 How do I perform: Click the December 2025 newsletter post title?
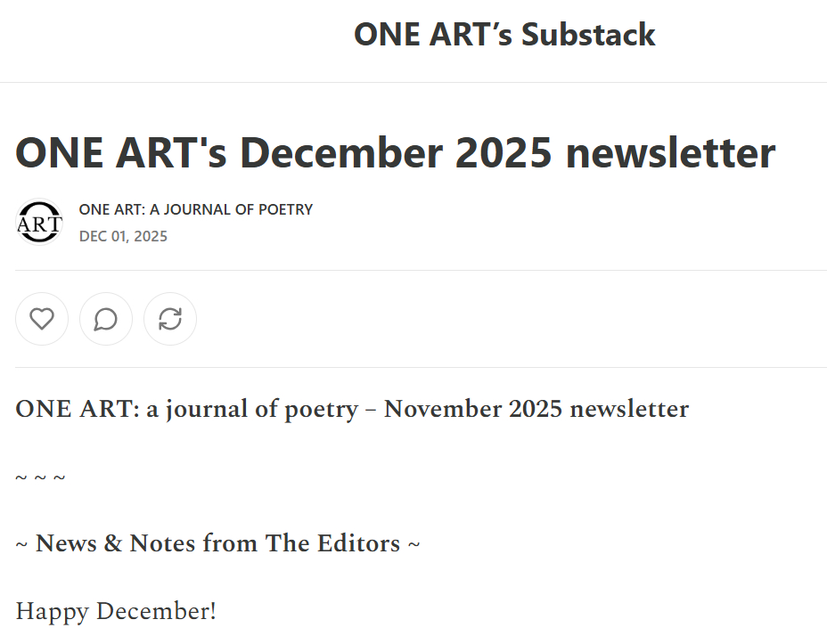pos(395,152)
